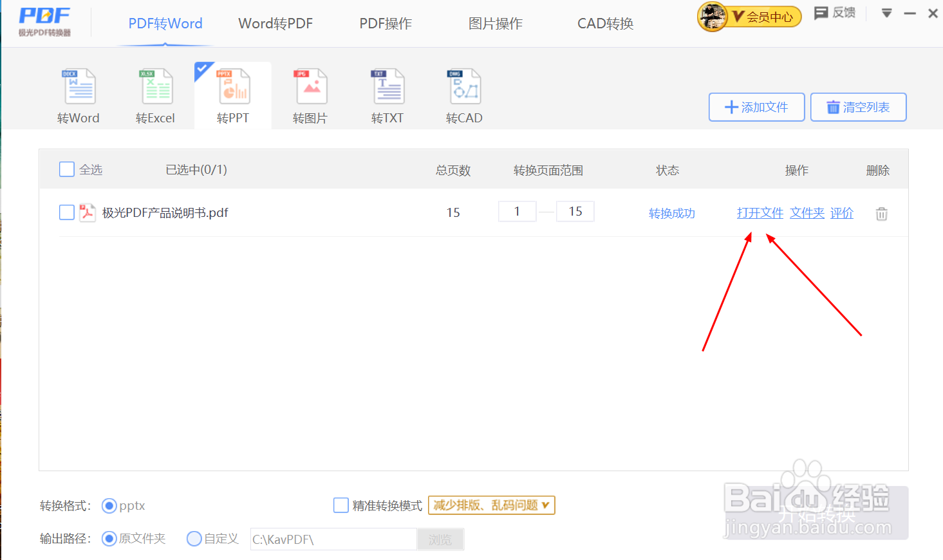Click the 极光PDF转换器 logo
The width and height of the screenshot is (943, 560).
(44, 22)
